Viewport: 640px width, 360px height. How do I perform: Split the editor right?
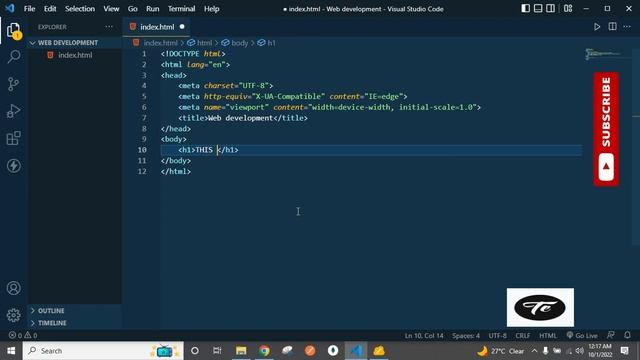tap(612, 27)
